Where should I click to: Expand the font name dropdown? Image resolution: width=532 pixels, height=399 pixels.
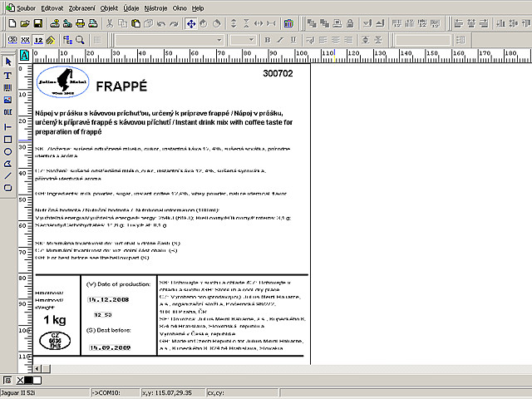coord(219,40)
